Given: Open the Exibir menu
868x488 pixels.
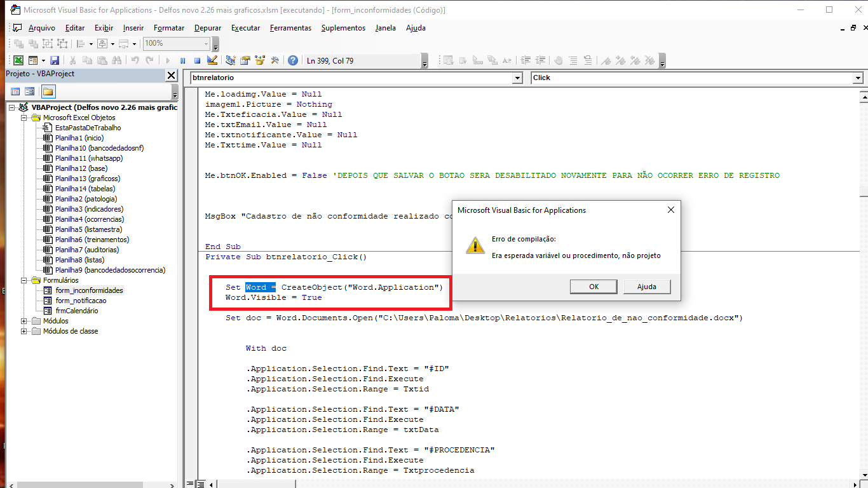Looking at the screenshot, I should [104, 28].
